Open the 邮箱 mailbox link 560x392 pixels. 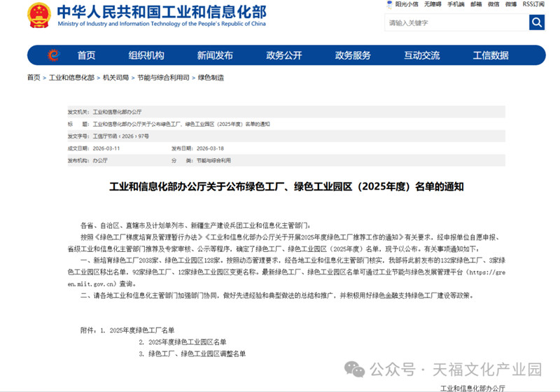[x=476, y=4]
